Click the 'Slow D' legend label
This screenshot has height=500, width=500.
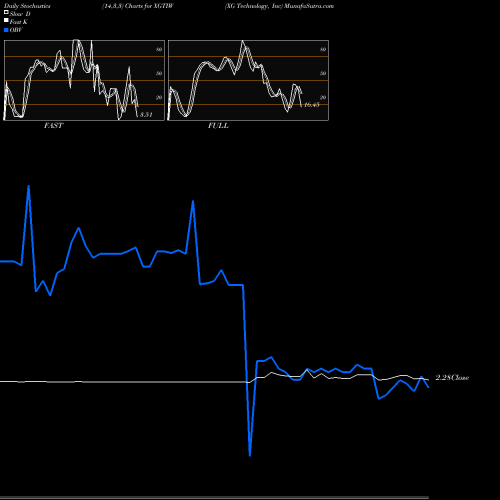(x=20, y=14)
